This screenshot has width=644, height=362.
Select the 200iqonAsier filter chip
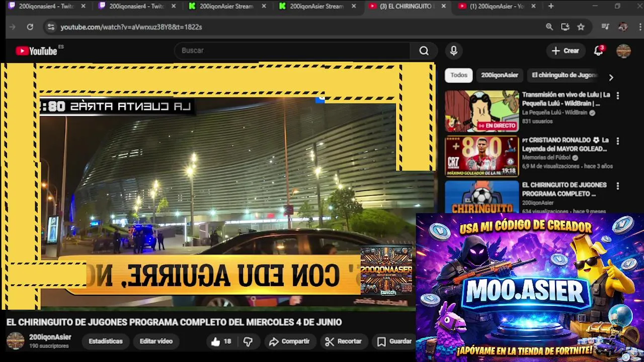500,75
